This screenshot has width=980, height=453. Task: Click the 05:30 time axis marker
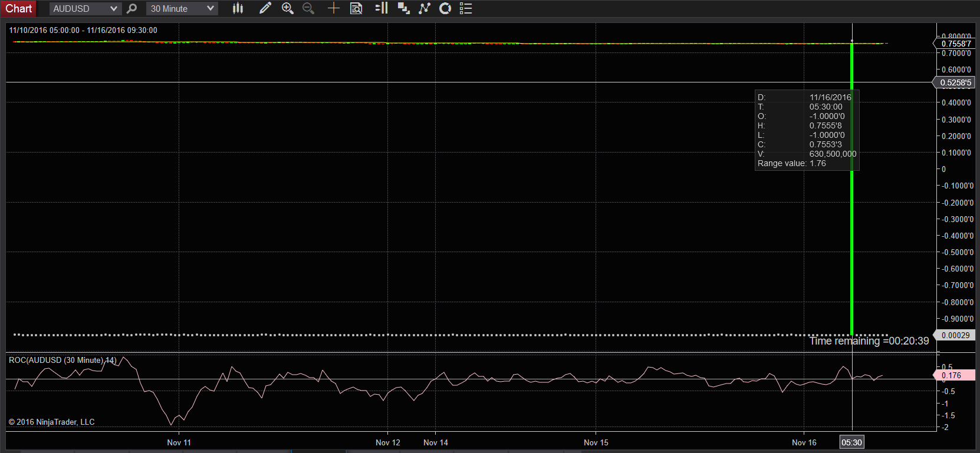pos(851,442)
